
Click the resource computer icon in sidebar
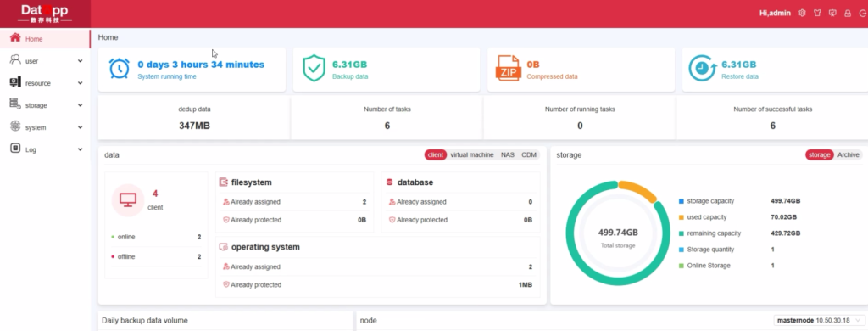click(15, 82)
